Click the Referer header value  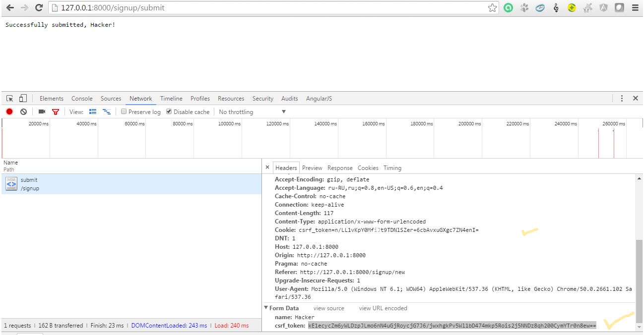353,272
